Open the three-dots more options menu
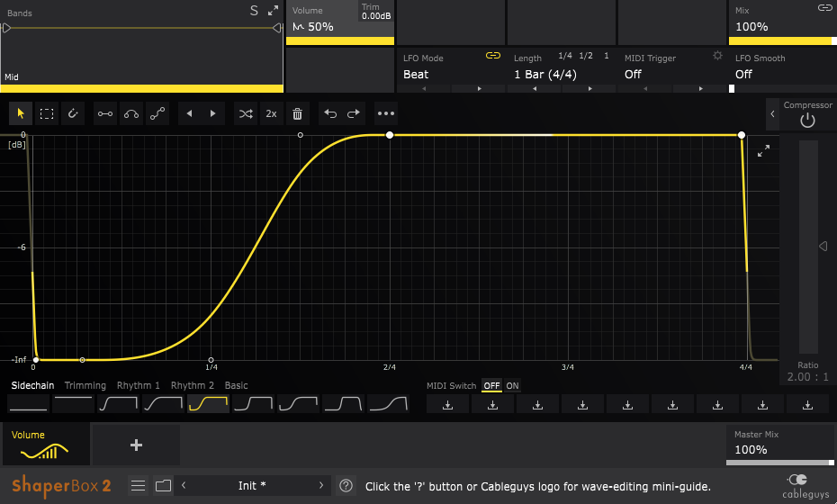 (386, 113)
